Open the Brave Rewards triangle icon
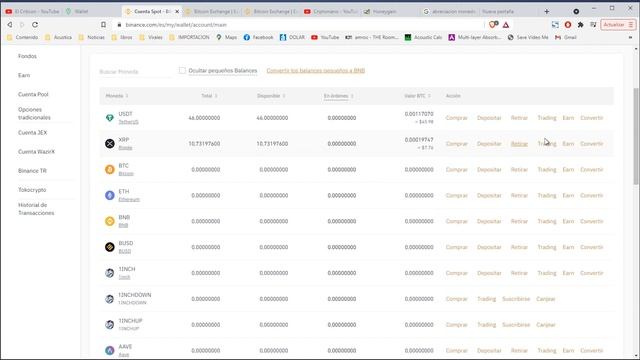Screen dimensions: 640x360 coord(506,25)
